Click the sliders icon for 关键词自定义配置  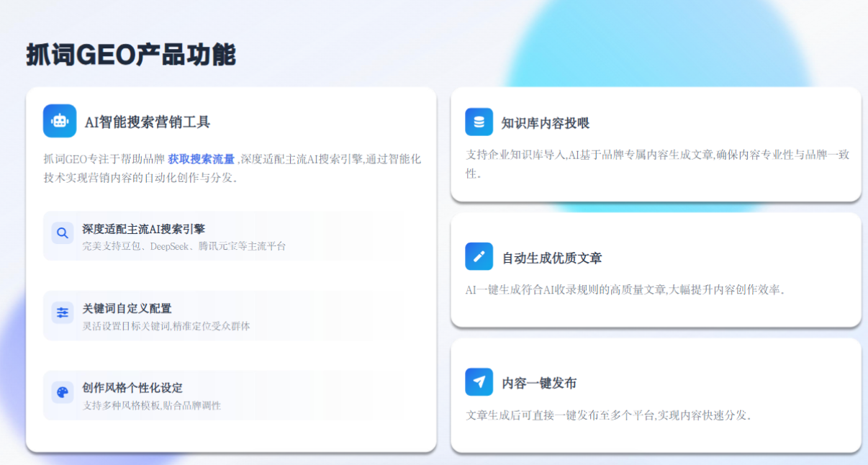tap(63, 312)
